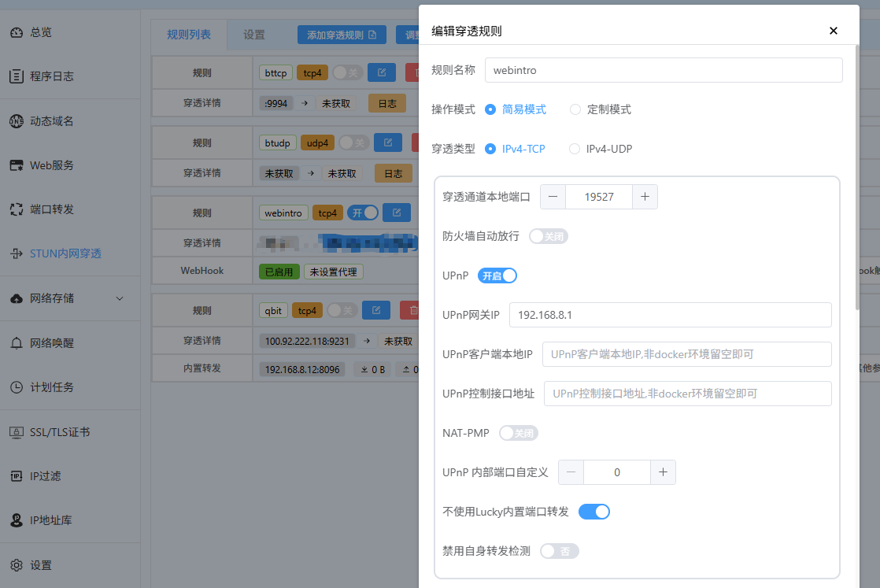This screenshot has width=880, height=588.
Task: Switch to the 设置 tab
Action: pyautogui.click(x=254, y=35)
